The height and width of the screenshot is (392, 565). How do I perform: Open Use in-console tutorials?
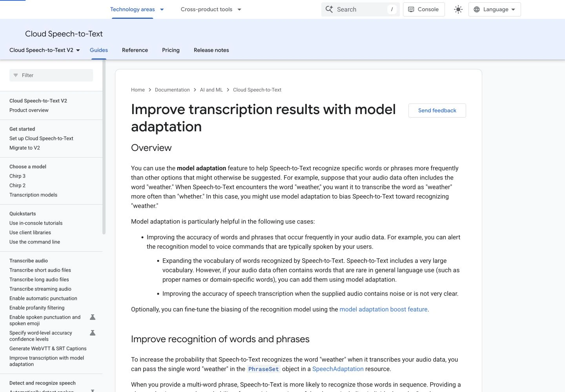[36, 223]
